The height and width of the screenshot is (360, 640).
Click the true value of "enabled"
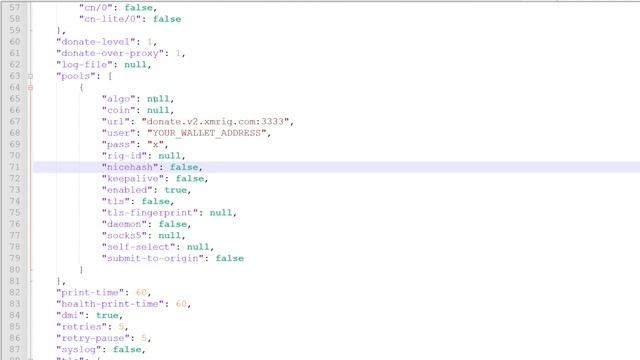pyautogui.click(x=176, y=190)
